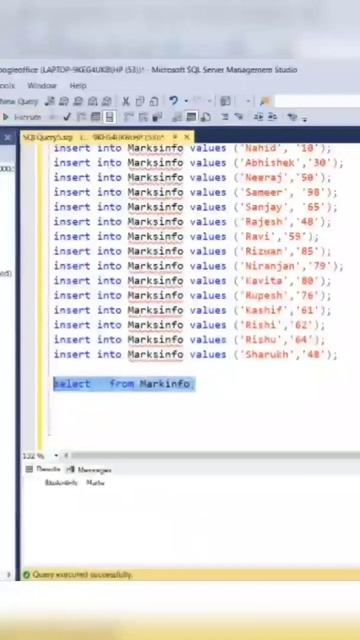Click the highlighted select from Markinfo statement

tap(124, 384)
